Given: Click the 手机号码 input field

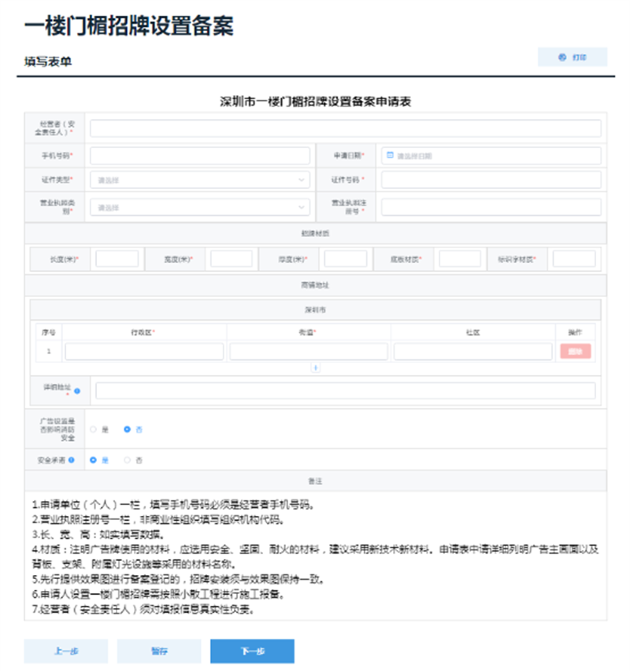Looking at the screenshot, I should coord(200,156).
